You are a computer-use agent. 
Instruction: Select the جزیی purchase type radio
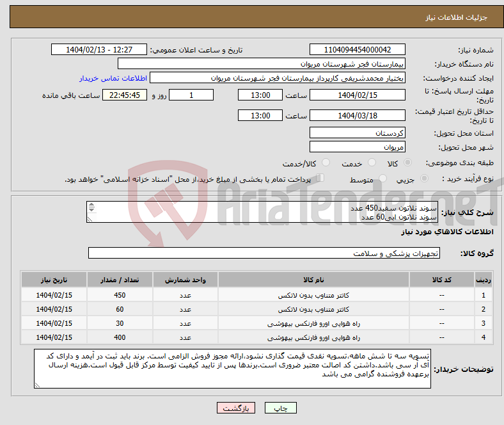coord(424,178)
